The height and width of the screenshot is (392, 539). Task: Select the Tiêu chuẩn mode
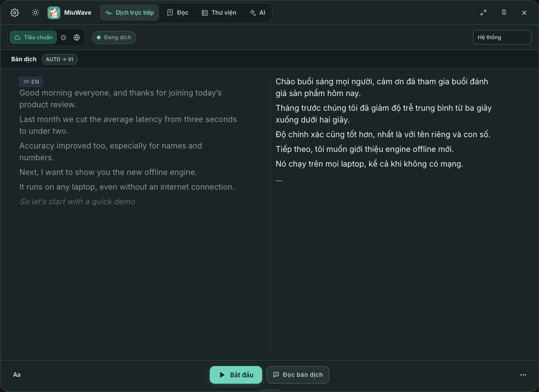[x=33, y=37]
